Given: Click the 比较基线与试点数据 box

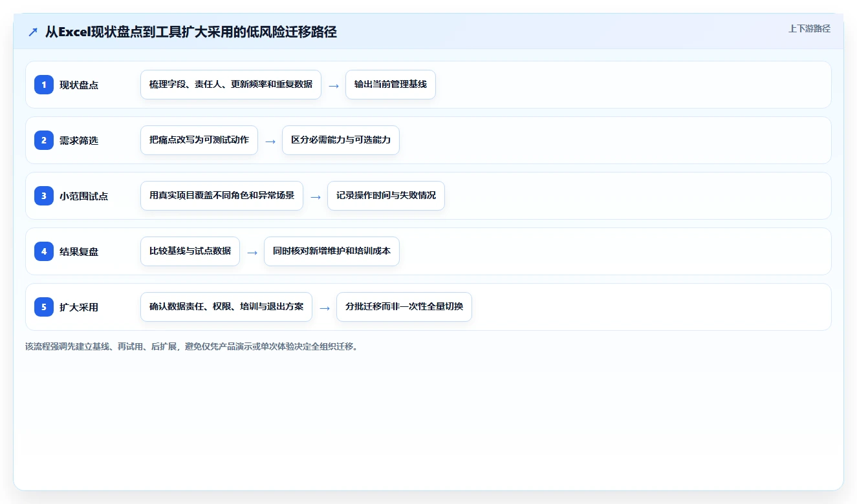Looking at the screenshot, I should (x=190, y=251).
